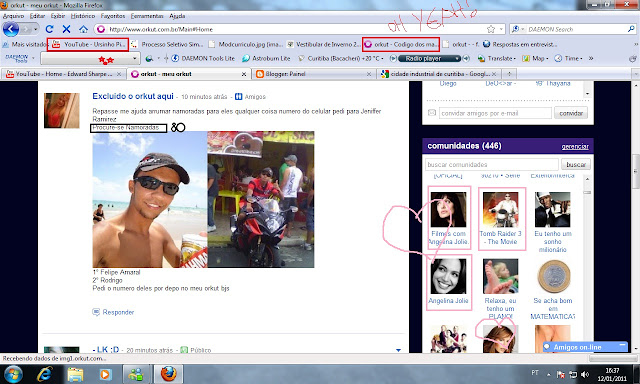Viewport: 640px width, 384px height.
Task: Stop loading with the X icon
Action: 67,29
